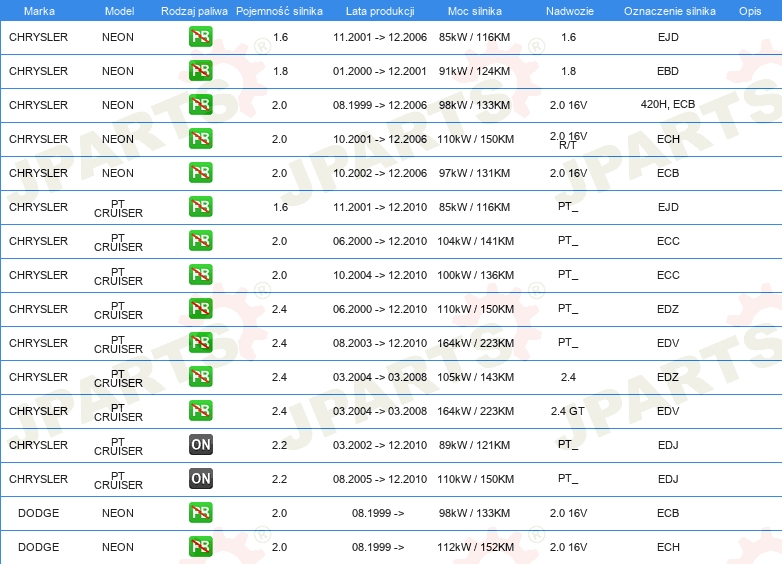Click the EBD engine code

pos(668,71)
